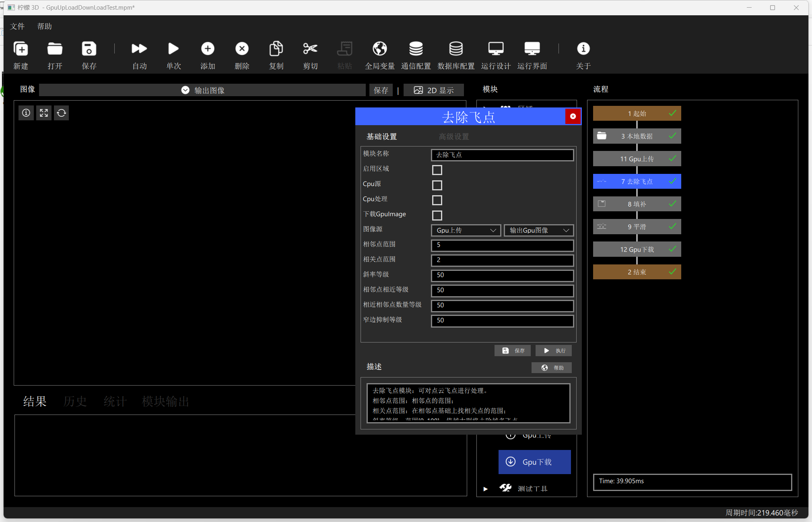Toggle Cpu处理 checkbox
812x522 pixels.
pyautogui.click(x=437, y=200)
